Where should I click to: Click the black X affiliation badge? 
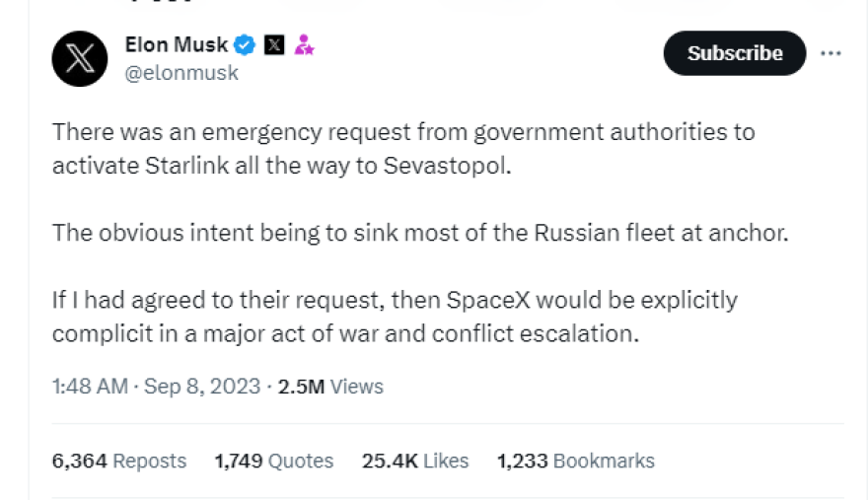point(275,45)
